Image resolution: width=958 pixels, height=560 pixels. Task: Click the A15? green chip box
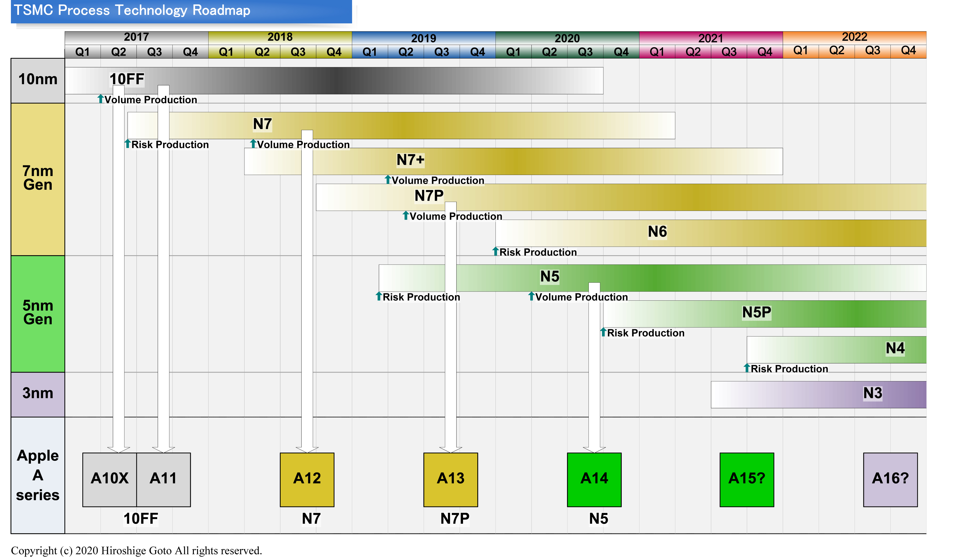click(747, 480)
